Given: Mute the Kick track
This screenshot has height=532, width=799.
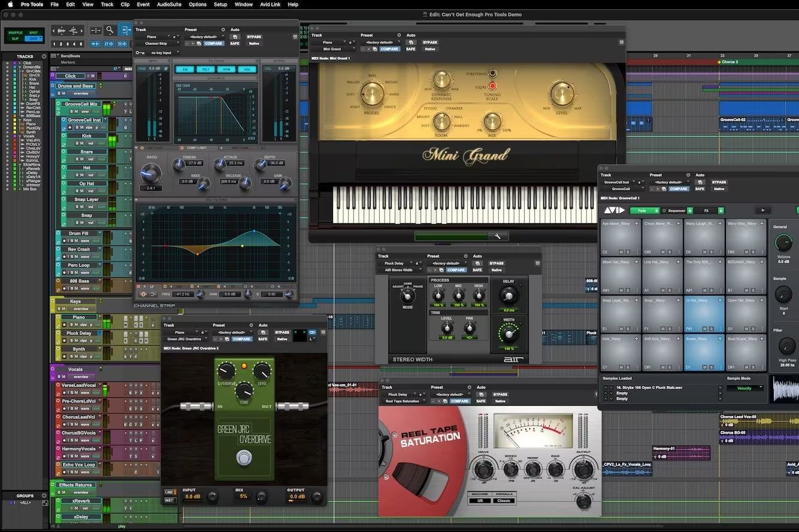Looking at the screenshot, I should point(82,143).
